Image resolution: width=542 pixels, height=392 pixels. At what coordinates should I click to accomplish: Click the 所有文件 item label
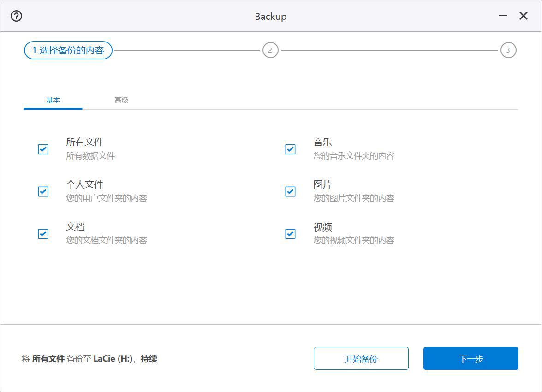84,142
